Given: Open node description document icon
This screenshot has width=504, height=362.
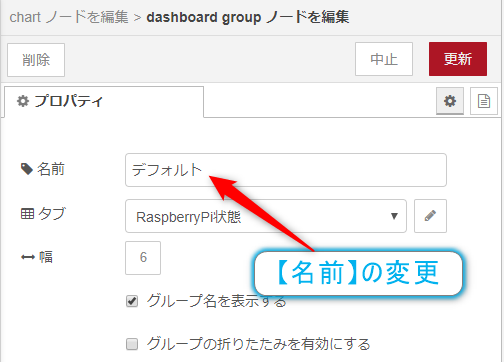Looking at the screenshot, I should pyautogui.click(x=484, y=101).
